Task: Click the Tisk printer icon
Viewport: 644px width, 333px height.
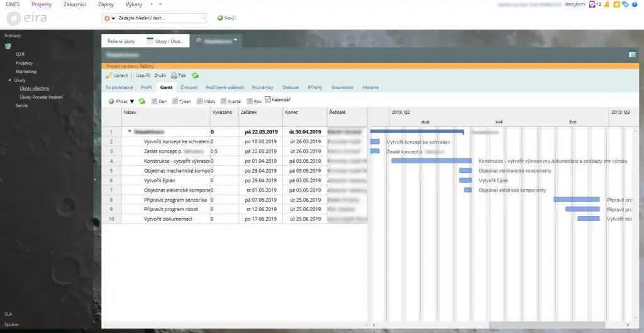Action: tap(174, 75)
